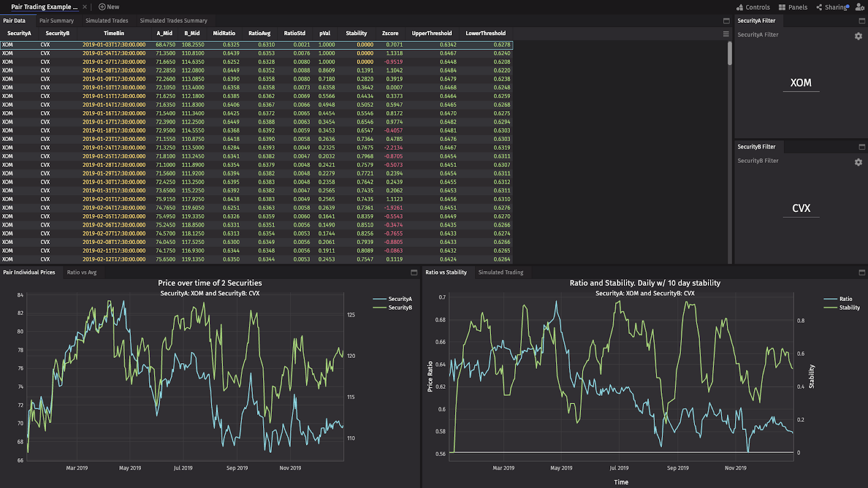868x488 pixels.
Task: Sort by the Zscore column header
Action: pyautogui.click(x=390, y=33)
